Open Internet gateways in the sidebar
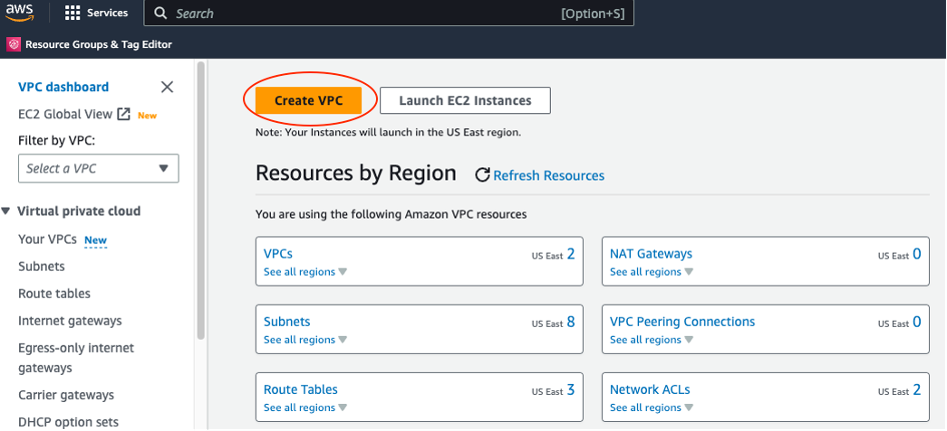The height and width of the screenshot is (431, 947). pos(70,321)
